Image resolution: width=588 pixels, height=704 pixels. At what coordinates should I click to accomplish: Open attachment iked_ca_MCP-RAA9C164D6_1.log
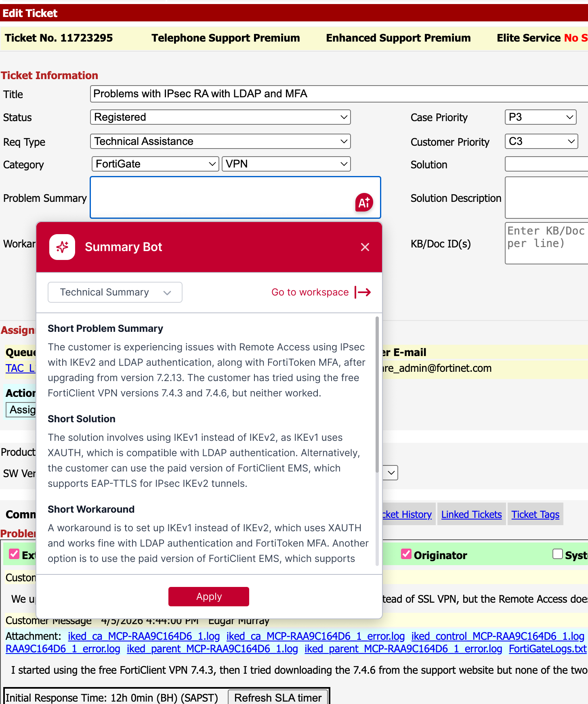pyautogui.click(x=144, y=636)
